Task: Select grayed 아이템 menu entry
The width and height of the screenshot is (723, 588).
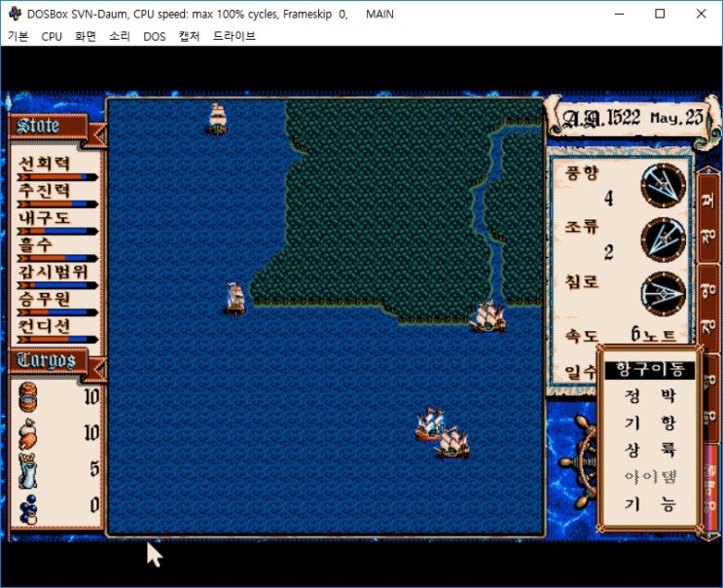Action: point(650,476)
